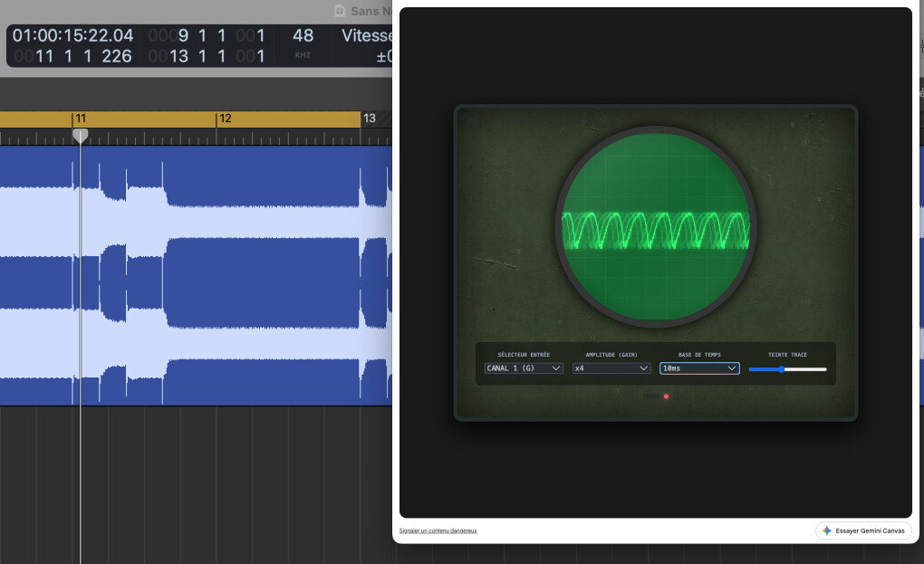Click the timecode 01:00:15:22.04 in Logic's display
The height and width of the screenshot is (564, 924).
(73, 35)
